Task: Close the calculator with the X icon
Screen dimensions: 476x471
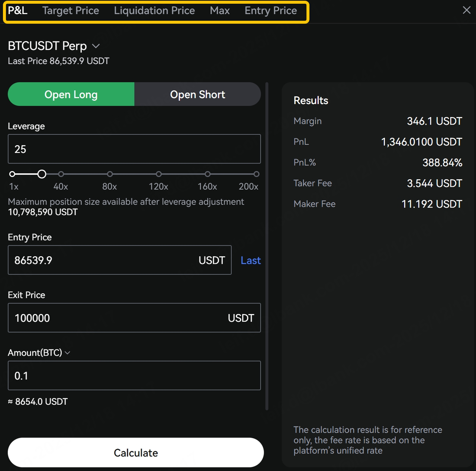Action: 466,10
